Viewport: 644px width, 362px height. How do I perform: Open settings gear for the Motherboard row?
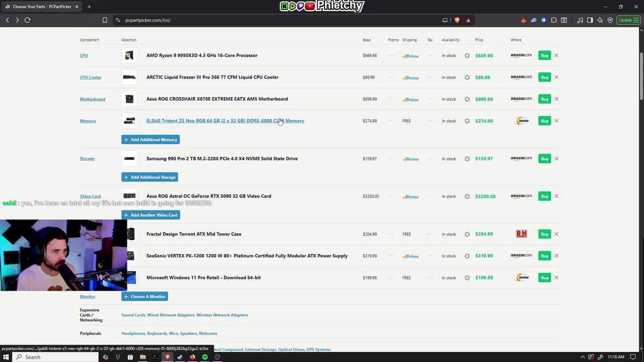coord(467,99)
